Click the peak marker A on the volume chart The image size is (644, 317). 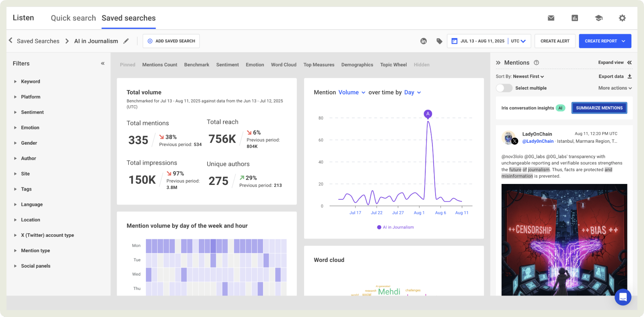tap(428, 114)
